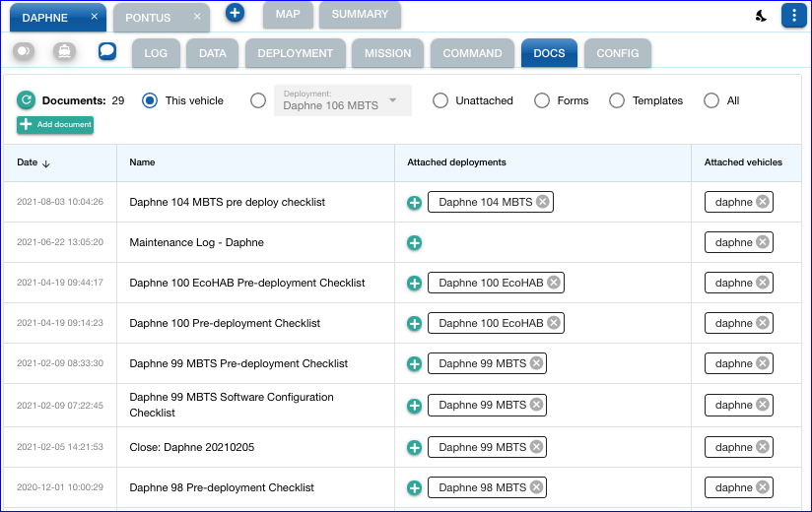Attach deployment to Maintenance Log - Daphne
The height and width of the screenshot is (512, 812).
pyautogui.click(x=415, y=242)
